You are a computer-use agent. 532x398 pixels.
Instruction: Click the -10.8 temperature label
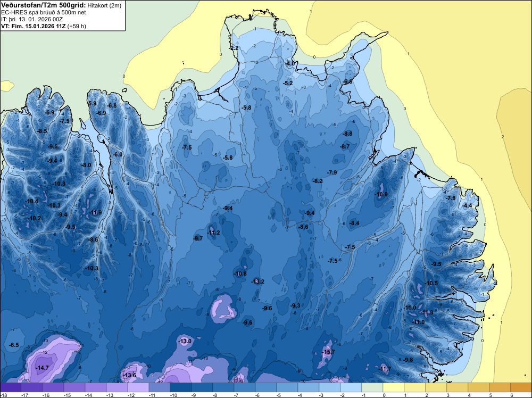coord(240,273)
